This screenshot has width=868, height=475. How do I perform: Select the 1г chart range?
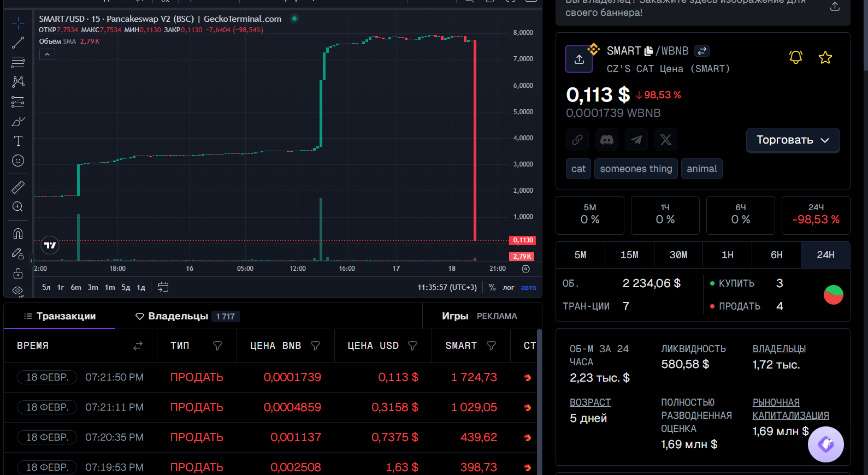tap(61, 287)
